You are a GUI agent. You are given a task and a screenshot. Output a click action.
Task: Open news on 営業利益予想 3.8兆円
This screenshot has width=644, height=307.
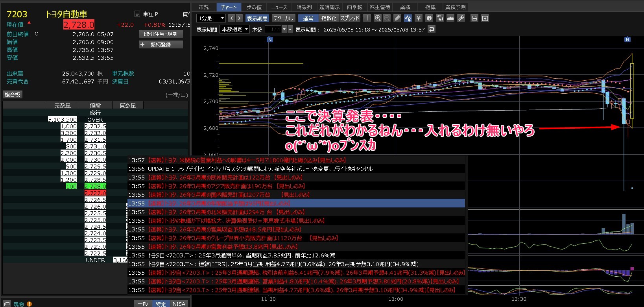click(x=296, y=247)
